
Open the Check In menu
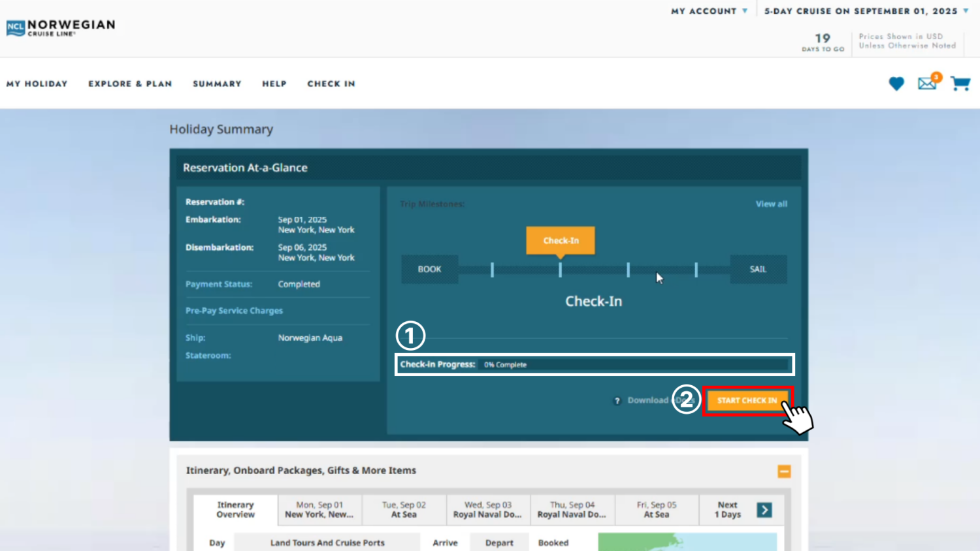click(331, 84)
